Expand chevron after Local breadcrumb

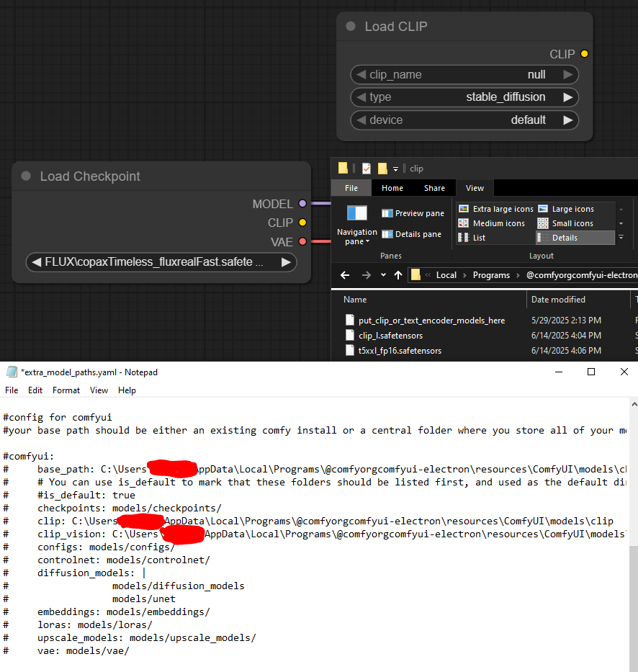click(x=464, y=275)
